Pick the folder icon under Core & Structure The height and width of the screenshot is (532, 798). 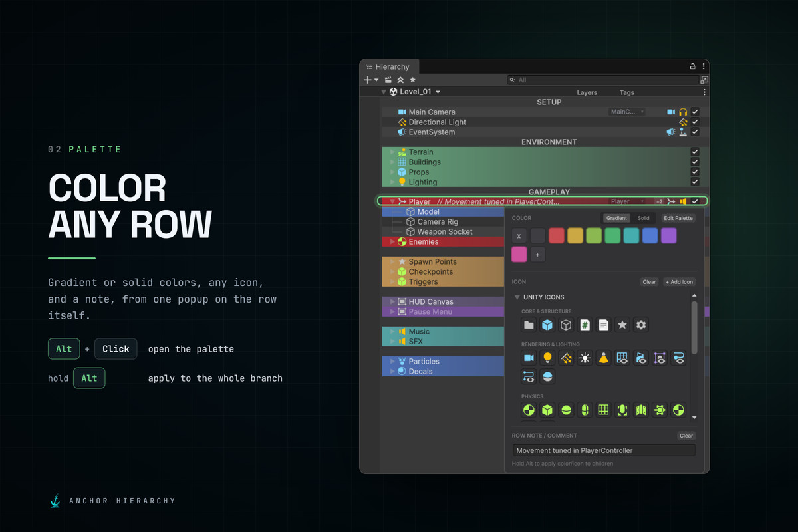coord(529,325)
